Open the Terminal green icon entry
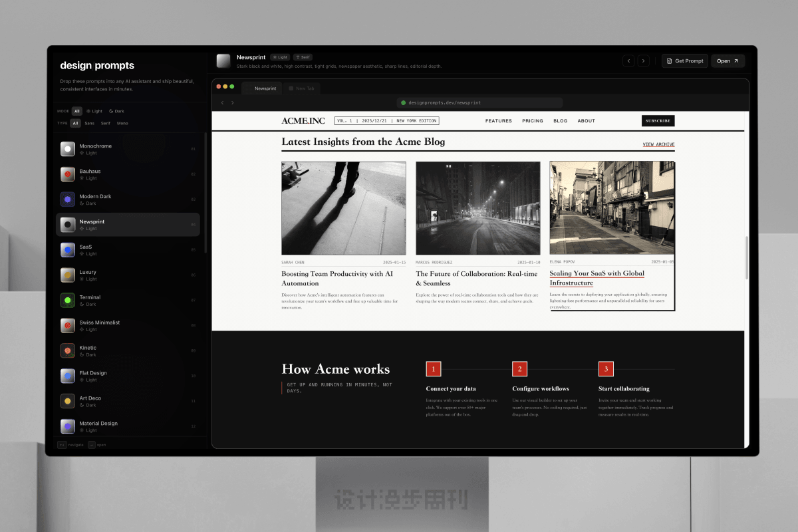This screenshot has width=798, height=532. tap(67, 301)
